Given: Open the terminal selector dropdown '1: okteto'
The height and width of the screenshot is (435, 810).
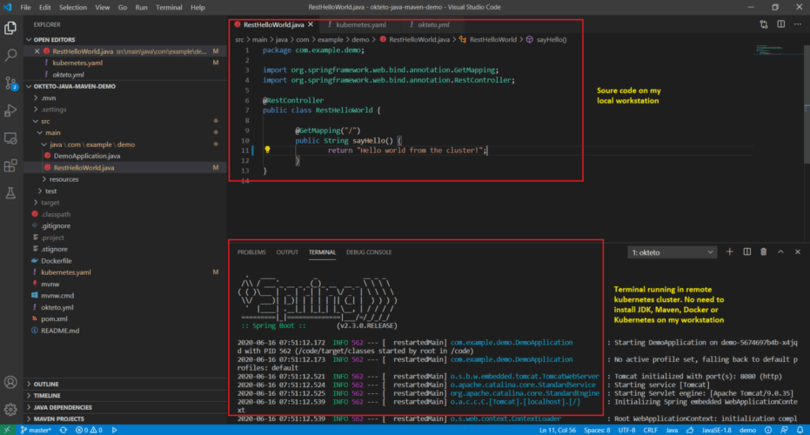Looking at the screenshot, I should (x=672, y=252).
